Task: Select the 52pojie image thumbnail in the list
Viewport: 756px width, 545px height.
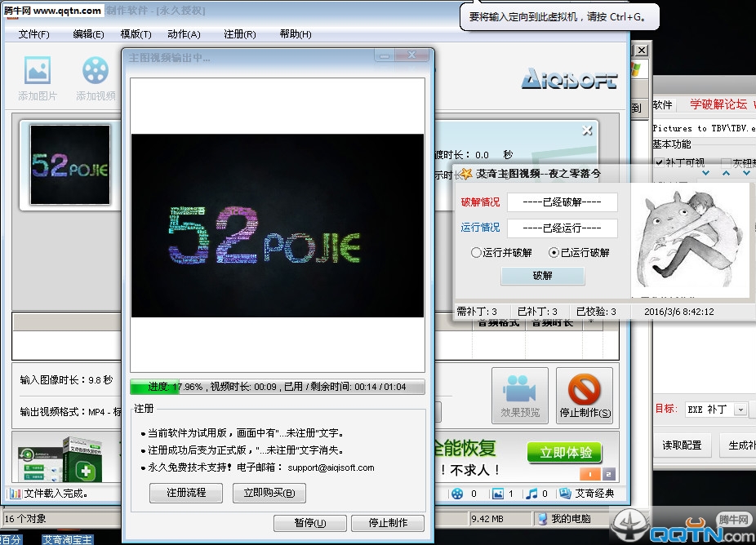Action: [x=70, y=165]
